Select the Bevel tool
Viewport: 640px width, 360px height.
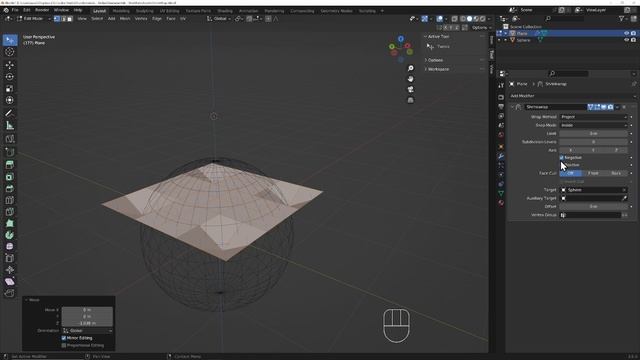[x=10, y=189]
